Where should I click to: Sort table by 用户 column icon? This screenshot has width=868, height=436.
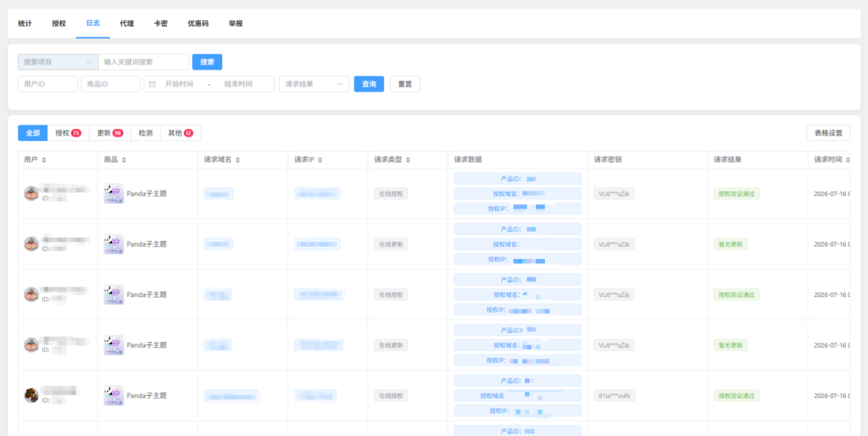44,160
